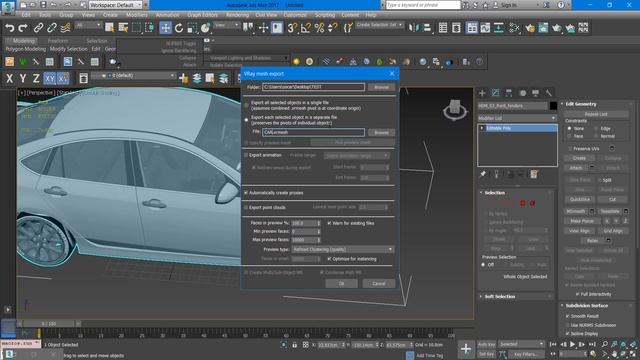The height and width of the screenshot is (360, 640).
Task: Click the time slider showing 0 / 100
Action: (x=49, y=324)
